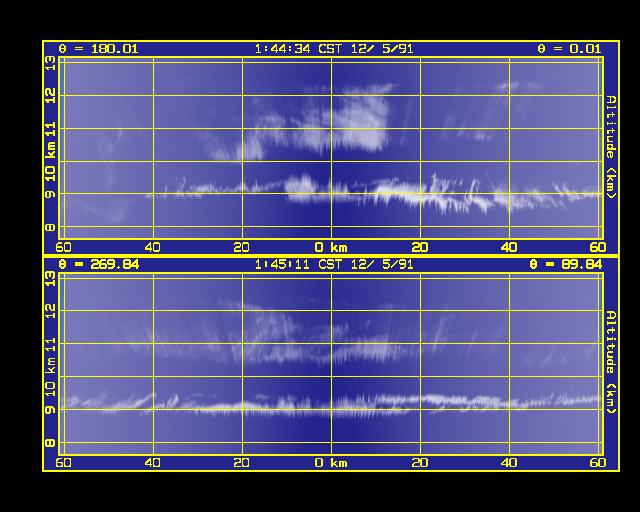Viewport: 640px width, 512px height.
Task: Click the θ = 180.01 angle label
Action: pos(98,49)
